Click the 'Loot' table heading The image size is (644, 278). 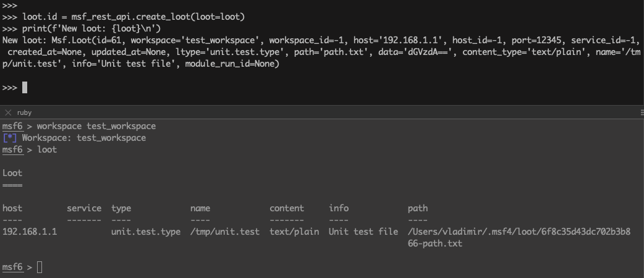coord(12,173)
